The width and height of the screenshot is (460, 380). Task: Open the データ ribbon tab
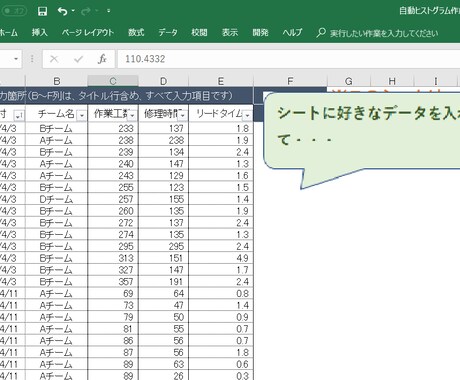click(168, 32)
